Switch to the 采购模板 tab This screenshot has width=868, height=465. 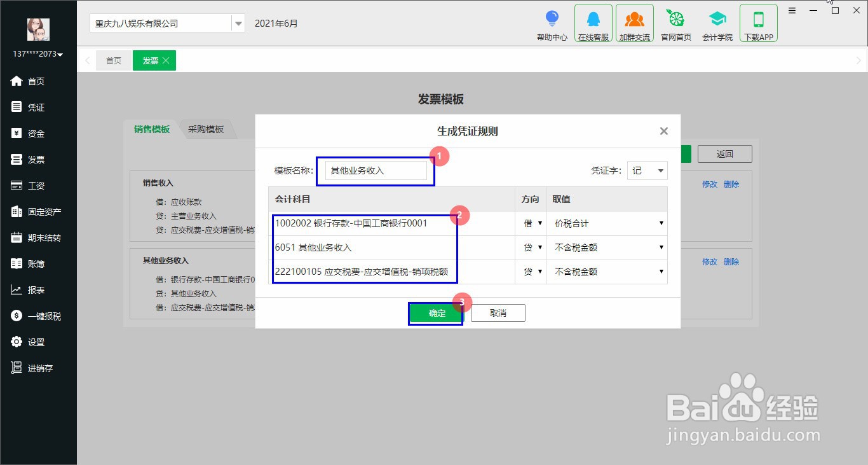[x=207, y=128]
